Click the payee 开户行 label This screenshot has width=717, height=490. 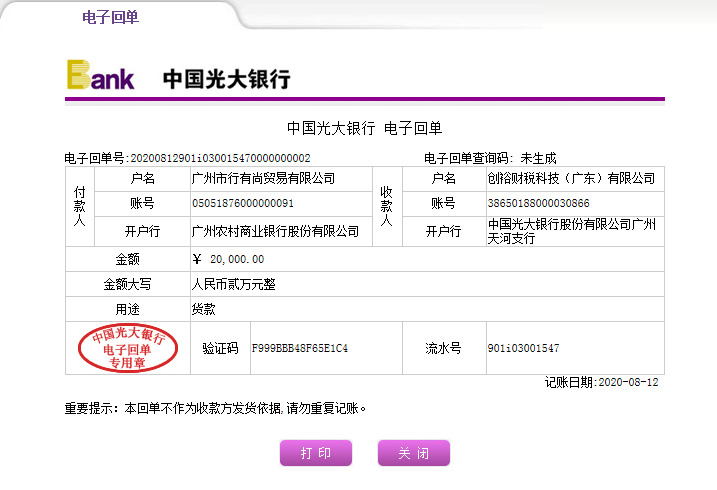pos(444,231)
